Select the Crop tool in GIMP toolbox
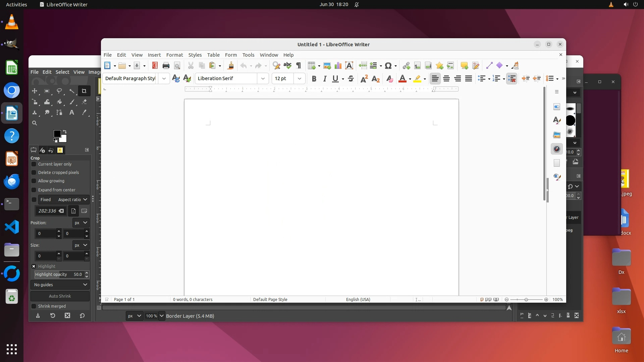The image size is (644, 362). 84,91
